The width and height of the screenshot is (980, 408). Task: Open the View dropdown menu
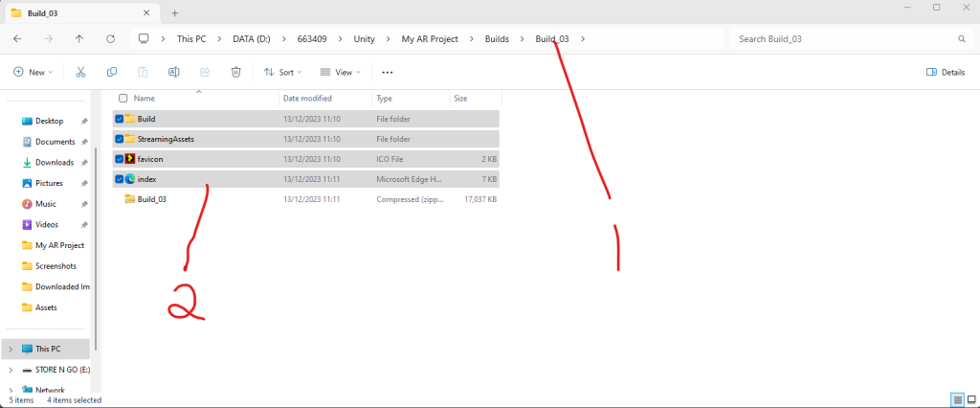[x=339, y=72]
